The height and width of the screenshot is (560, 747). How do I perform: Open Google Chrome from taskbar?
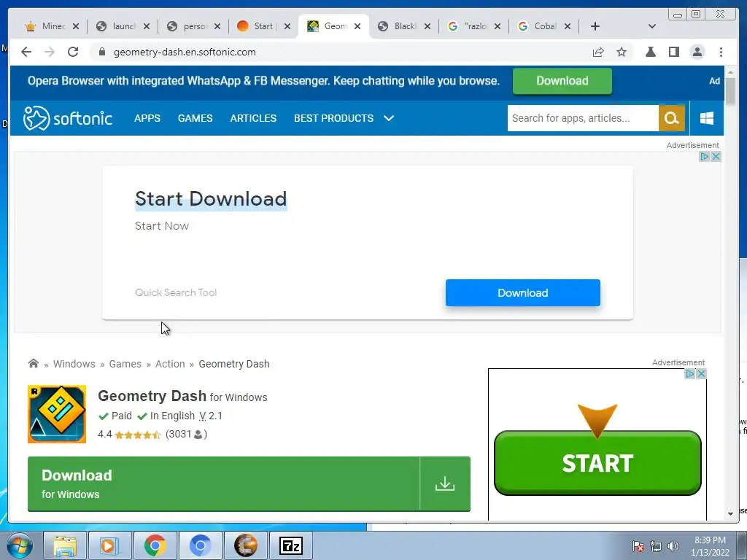pyautogui.click(x=155, y=545)
